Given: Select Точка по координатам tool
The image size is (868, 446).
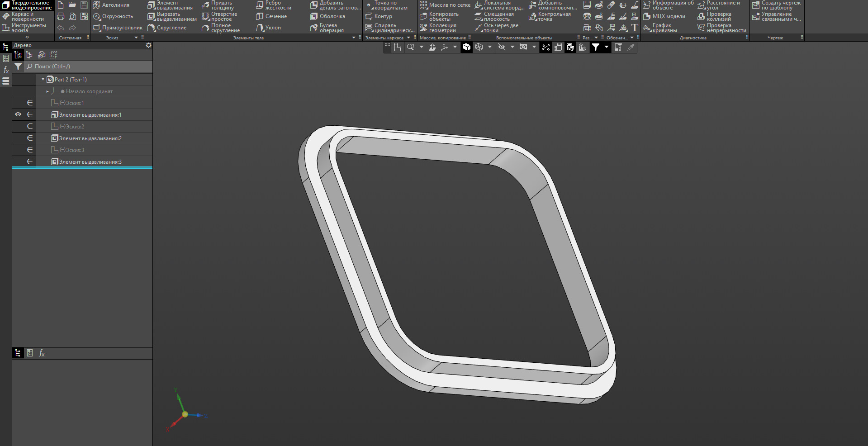Looking at the screenshot, I should (386, 5).
